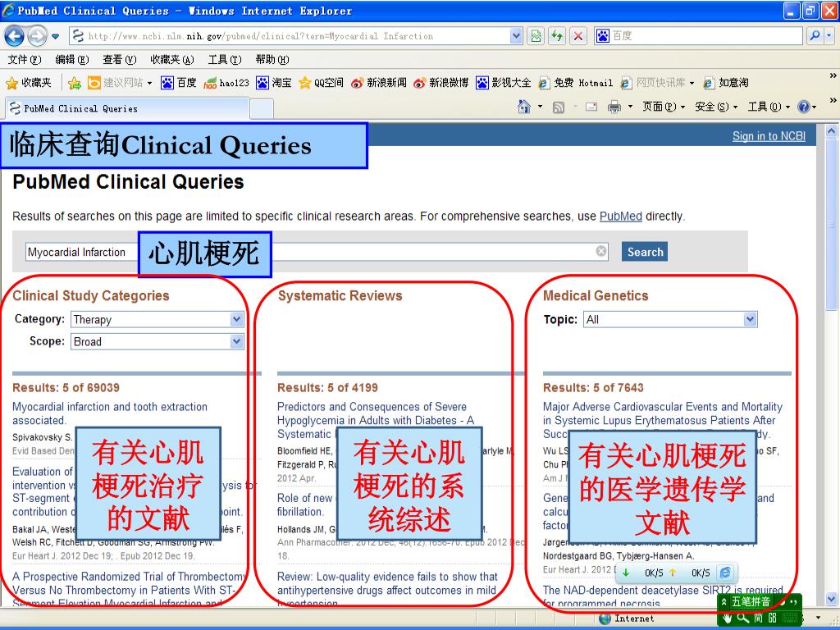Screen dimensions: 840x630
Task: Click the Myocardial Infarction search field
Action: coord(317,252)
